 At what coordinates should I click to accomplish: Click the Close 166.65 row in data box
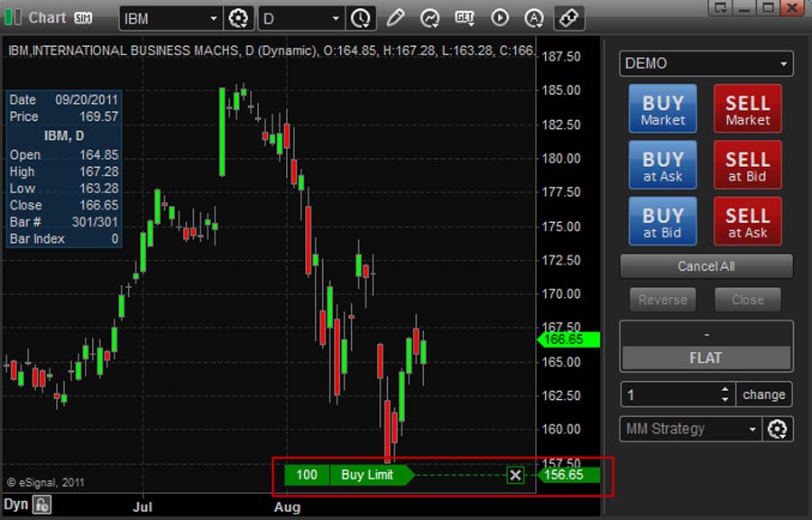(64, 205)
